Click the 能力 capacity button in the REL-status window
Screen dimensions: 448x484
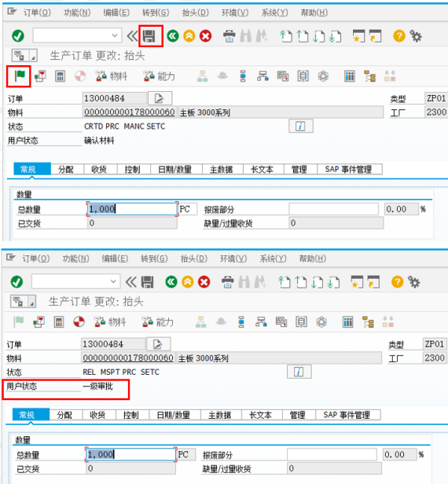pyautogui.click(x=157, y=322)
